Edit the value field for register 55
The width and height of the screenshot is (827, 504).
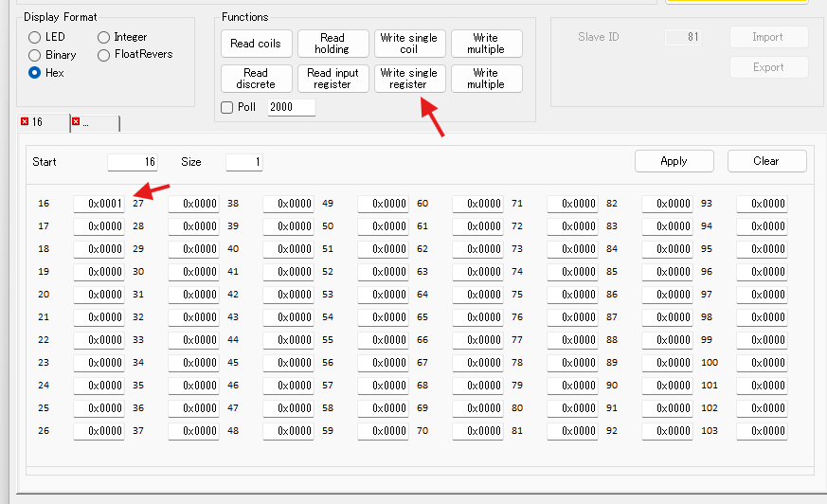coord(383,340)
